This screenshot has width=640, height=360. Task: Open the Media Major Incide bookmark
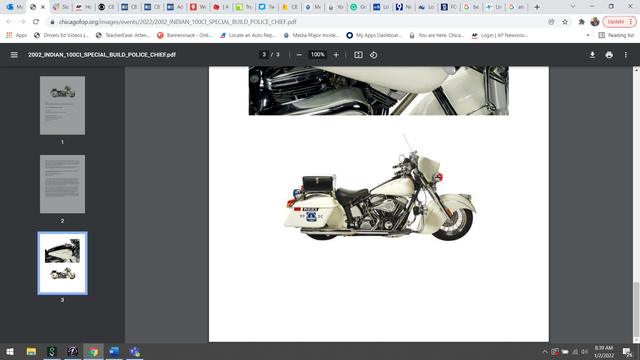(x=311, y=36)
